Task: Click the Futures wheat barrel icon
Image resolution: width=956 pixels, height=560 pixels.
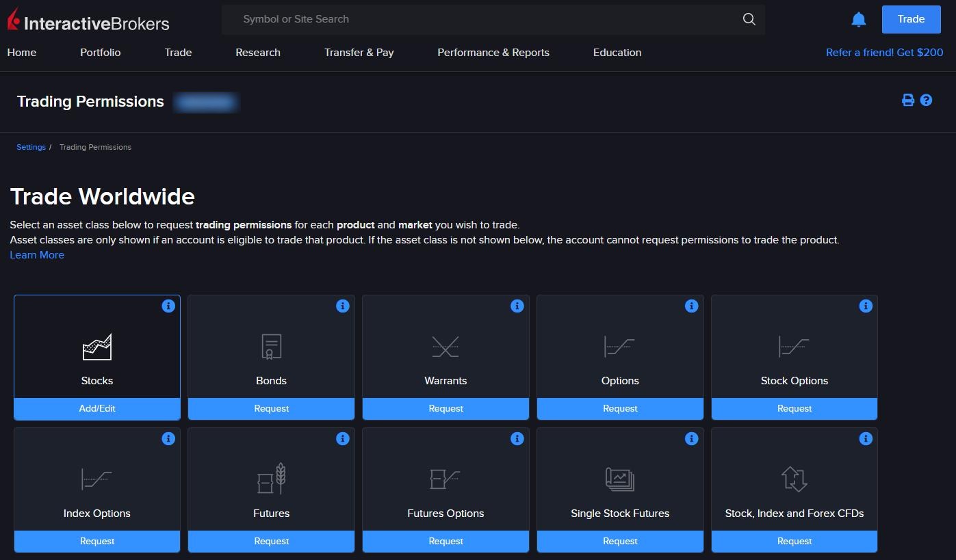Action: [272, 479]
